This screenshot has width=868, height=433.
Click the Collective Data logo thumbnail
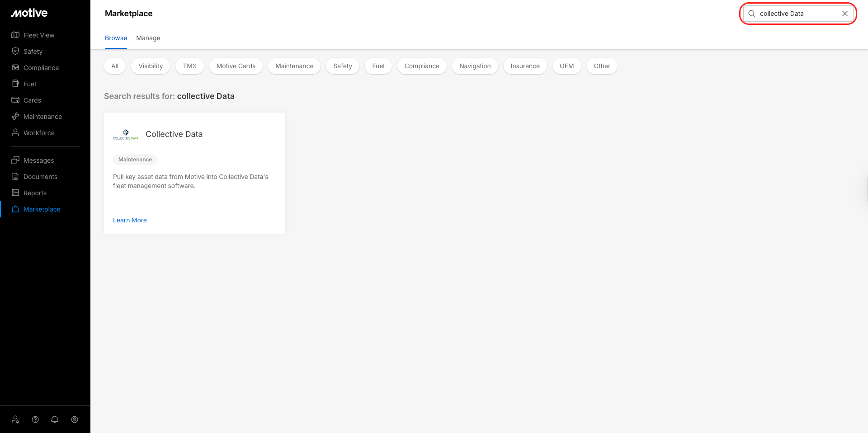tap(126, 134)
